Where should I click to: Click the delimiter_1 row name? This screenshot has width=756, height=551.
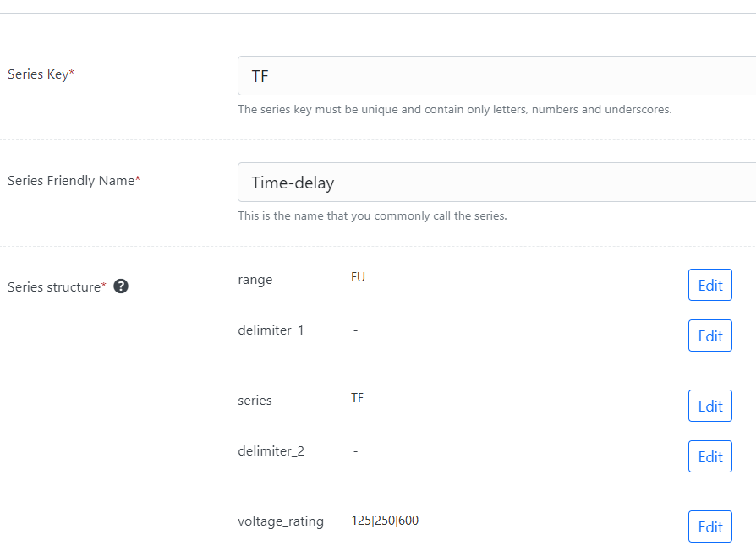271,330
